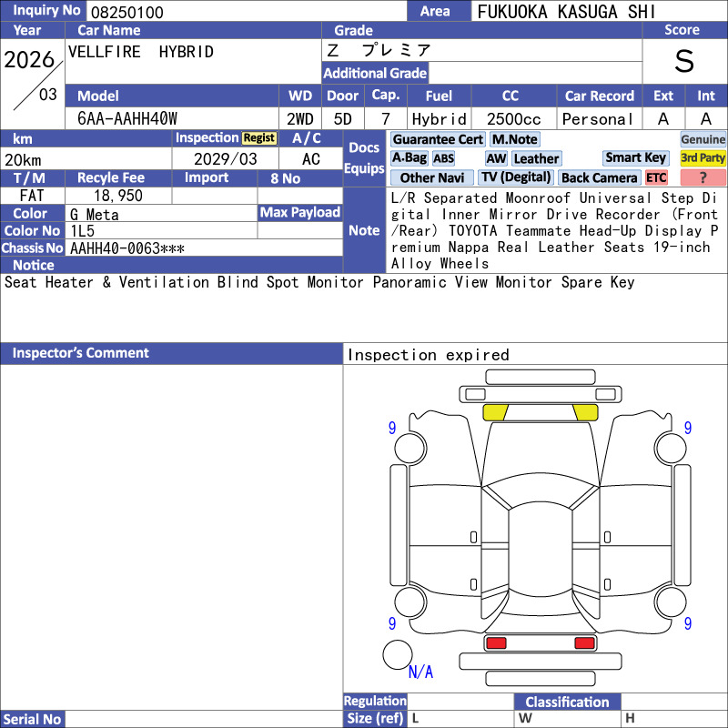728x728 pixels.
Task: Select the Back Camera badge
Action: [599, 177]
